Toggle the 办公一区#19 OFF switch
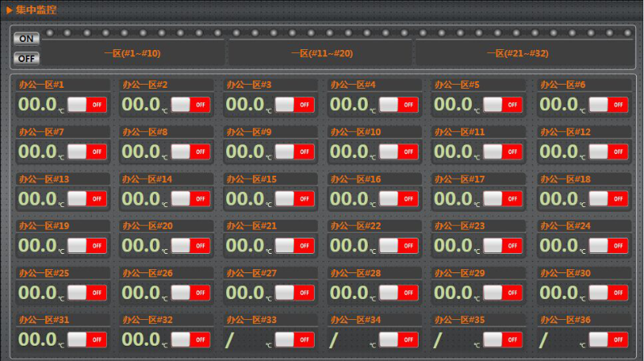This screenshot has height=361, width=644. pos(87,245)
